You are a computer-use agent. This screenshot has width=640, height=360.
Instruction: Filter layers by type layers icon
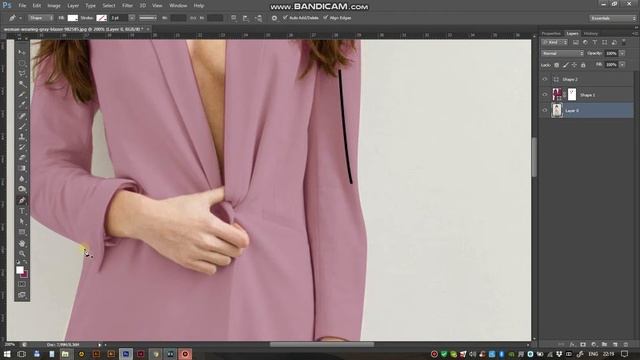595,42
